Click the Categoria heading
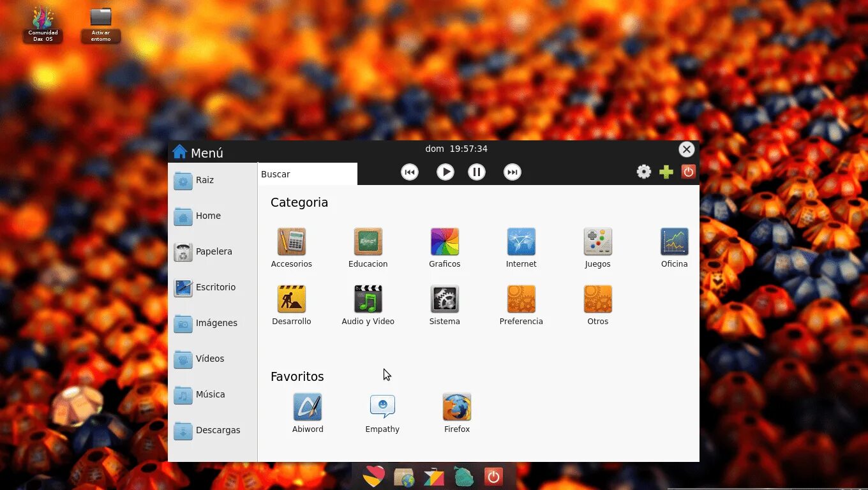The height and width of the screenshot is (490, 868). point(299,202)
